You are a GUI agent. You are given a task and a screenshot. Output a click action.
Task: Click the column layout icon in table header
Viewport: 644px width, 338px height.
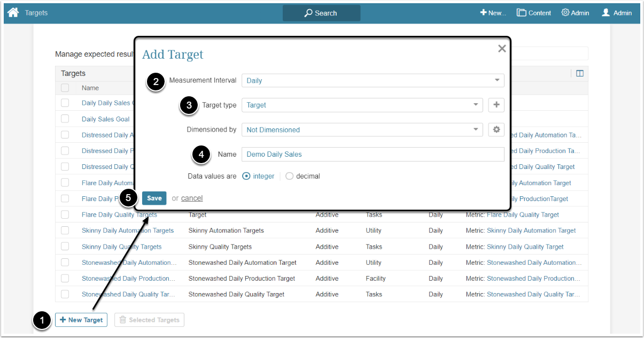point(579,73)
